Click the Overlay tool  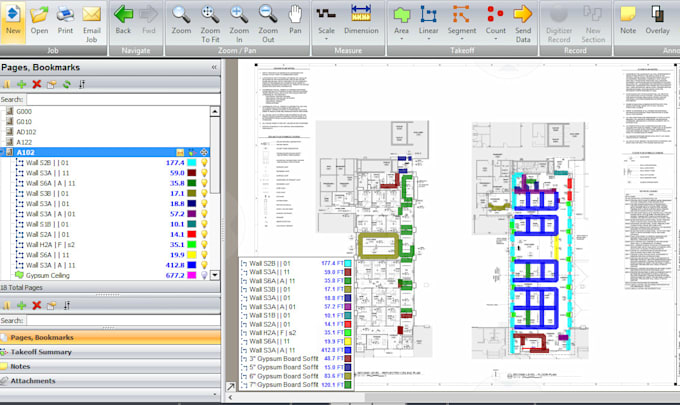(x=657, y=21)
